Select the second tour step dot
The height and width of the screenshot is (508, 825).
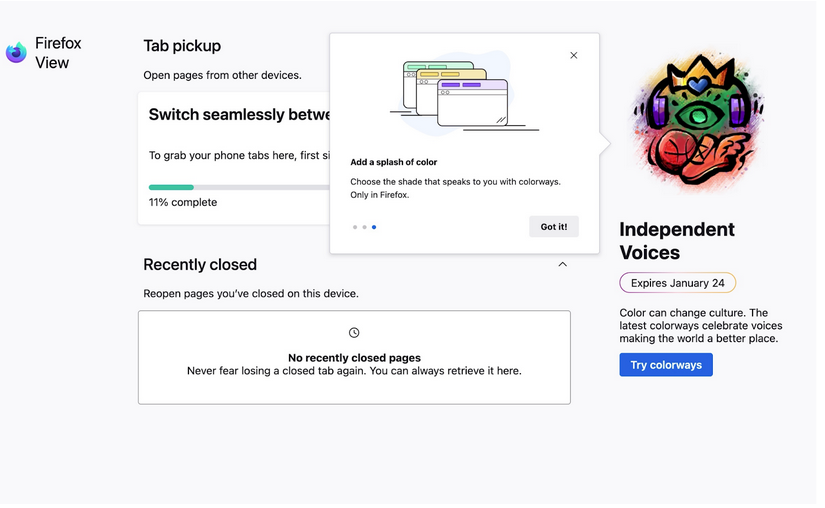click(364, 227)
